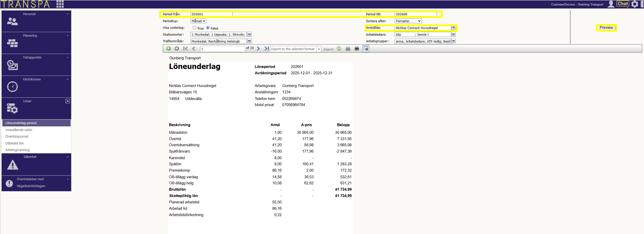Viewport: 644px width, 234px height.
Task: Click the Transpa logo
Action: tap(26, 4)
